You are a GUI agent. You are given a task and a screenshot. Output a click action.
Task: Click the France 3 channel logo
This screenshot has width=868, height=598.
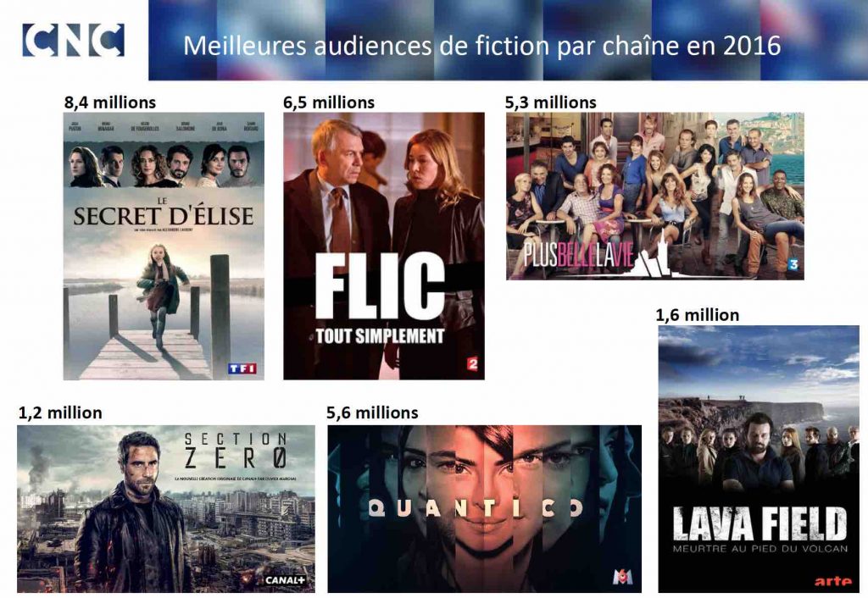click(793, 264)
